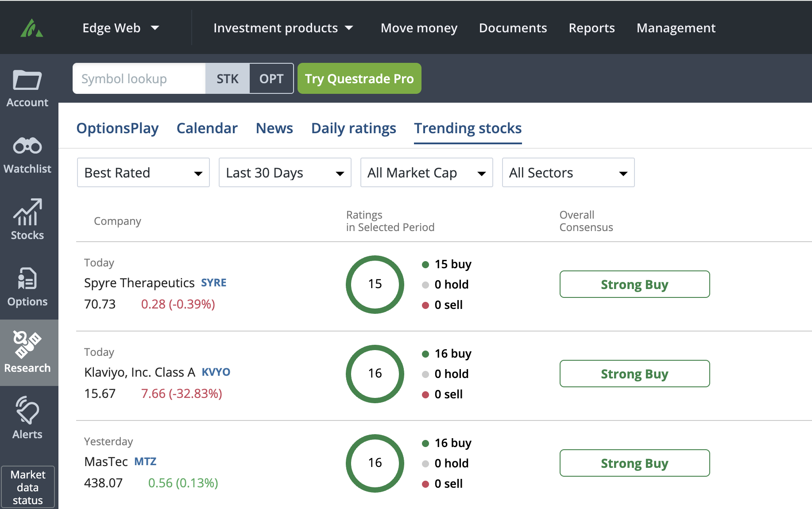Click Klaviyo, Inc. Class A name

139,372
